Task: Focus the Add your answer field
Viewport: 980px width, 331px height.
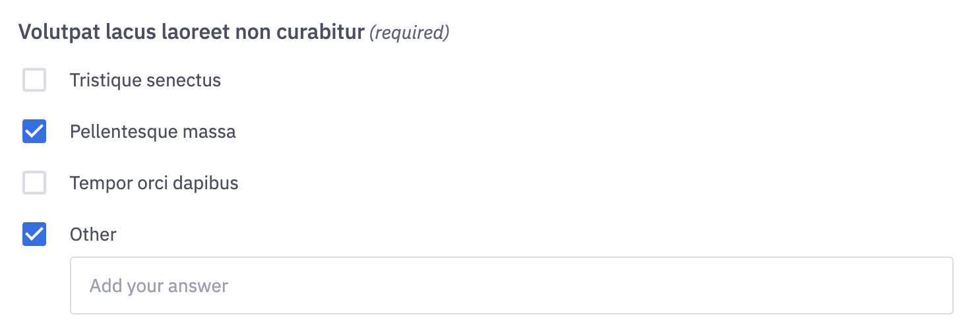Action: pos(511,286)
